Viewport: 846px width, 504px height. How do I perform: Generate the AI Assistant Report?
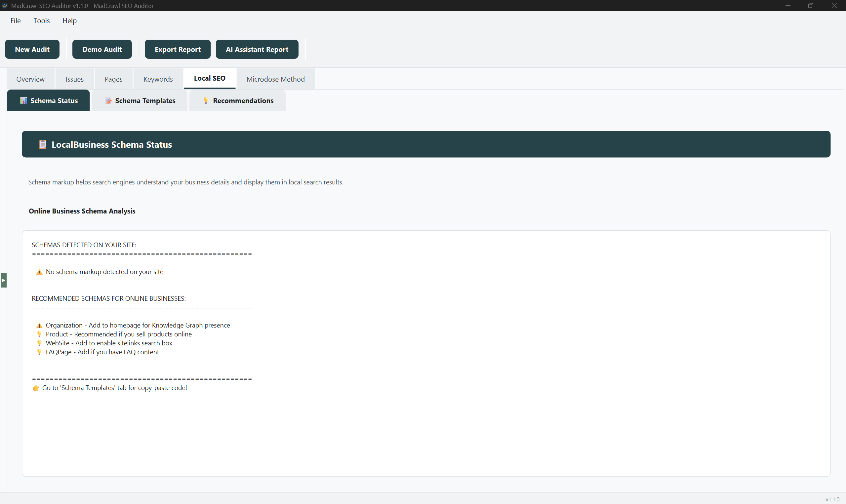[x=257, y=49]
